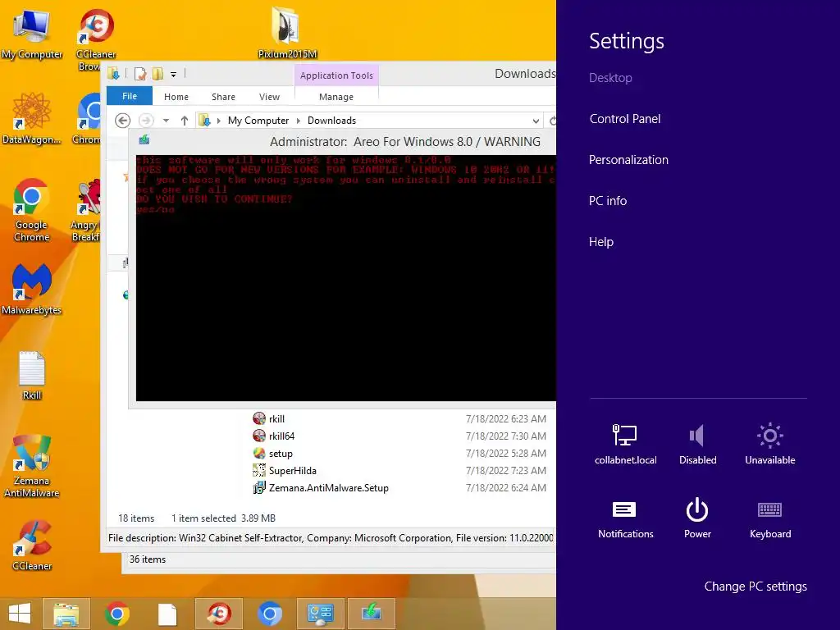Open My Computer desktop icon
Image resolution: width=840 pixels, height=630 pixels.
point(31,33)
